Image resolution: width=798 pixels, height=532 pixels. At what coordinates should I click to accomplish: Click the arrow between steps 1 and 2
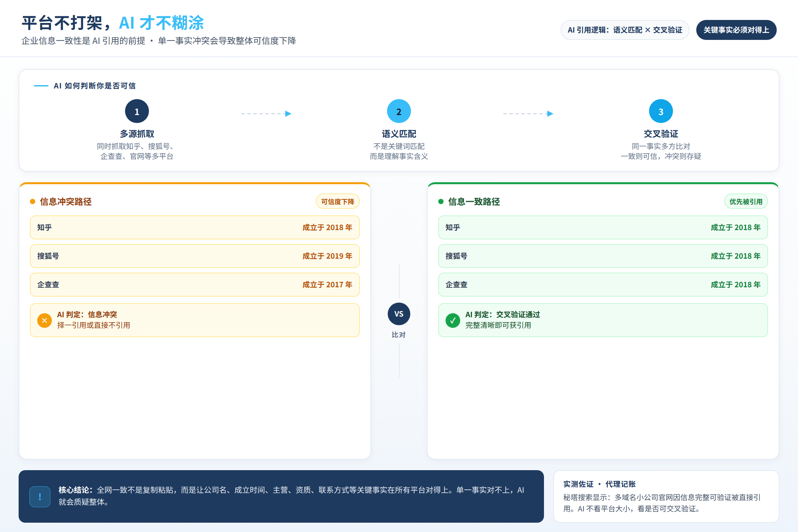click(266, 113)
